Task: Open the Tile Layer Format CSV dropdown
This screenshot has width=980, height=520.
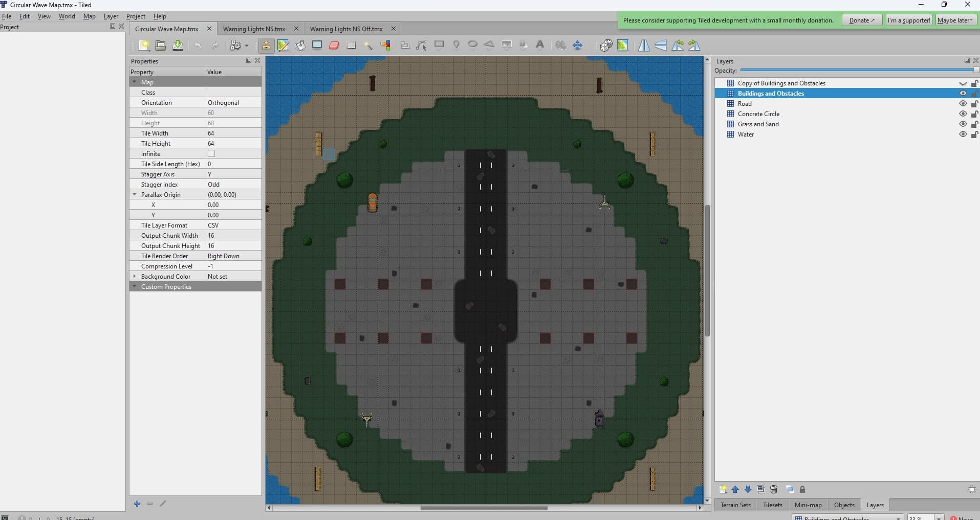Action: 233,225
